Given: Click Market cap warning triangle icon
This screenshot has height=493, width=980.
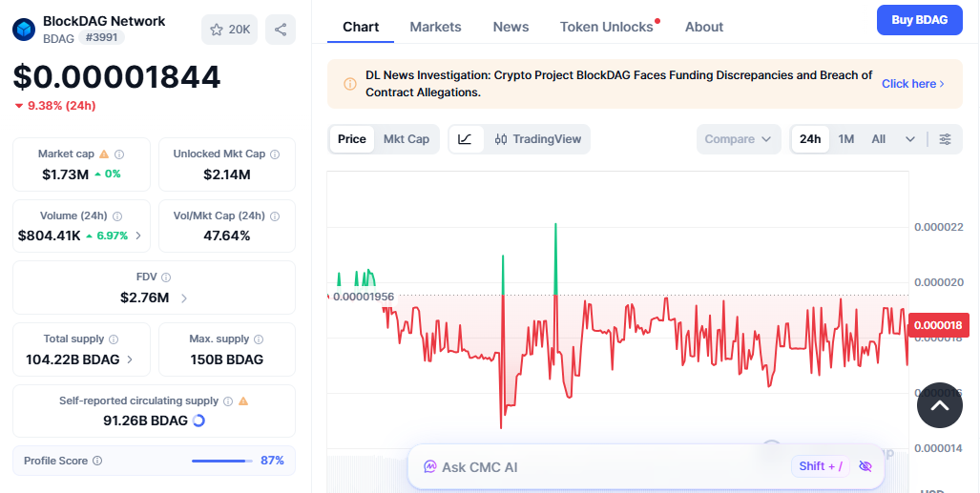Looking at the screenshot, I should 104,154.
